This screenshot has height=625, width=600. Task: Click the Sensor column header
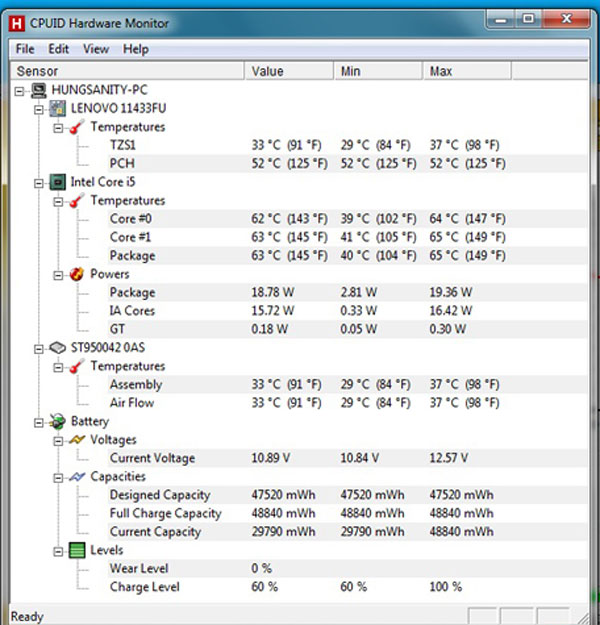(x=127, y=71)
